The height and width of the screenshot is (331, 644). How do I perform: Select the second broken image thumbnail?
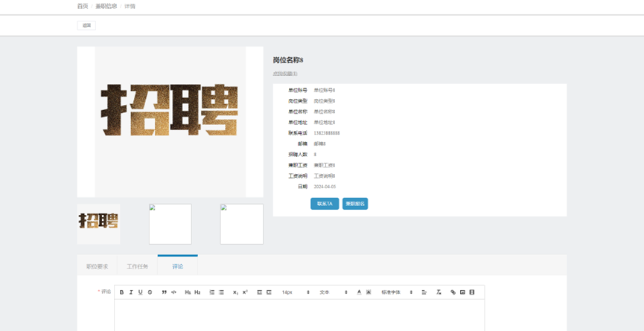click(170, 224)
